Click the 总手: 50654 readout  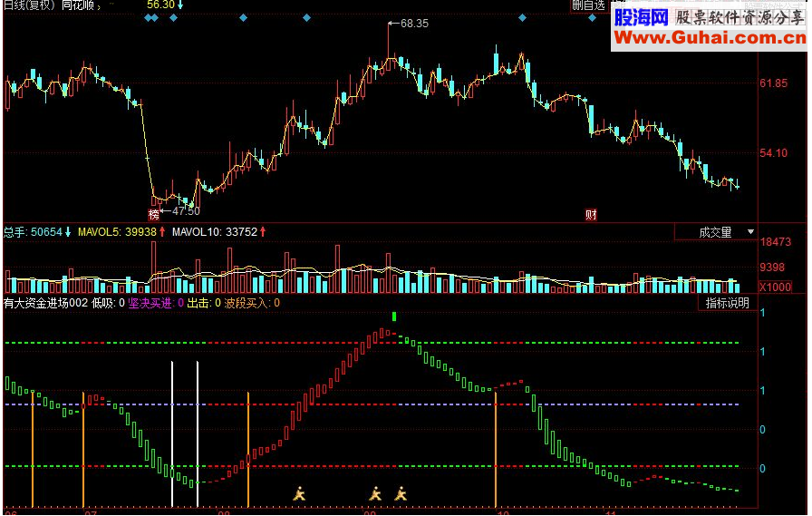coord(37,232)
